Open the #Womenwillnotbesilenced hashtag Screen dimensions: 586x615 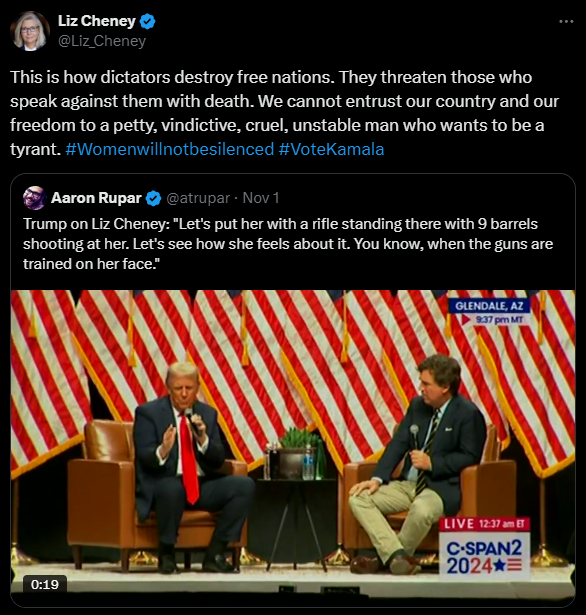pyautogui.click(x=169, y=149)
